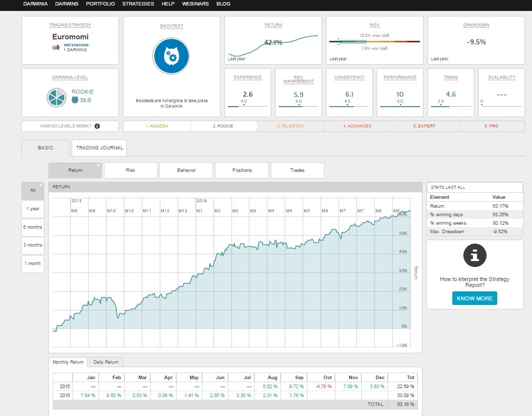Image resolution: width=532 pixels, height=416 pixels.
Task: Click the small owl icon beside 35.0
Action: 75,100
